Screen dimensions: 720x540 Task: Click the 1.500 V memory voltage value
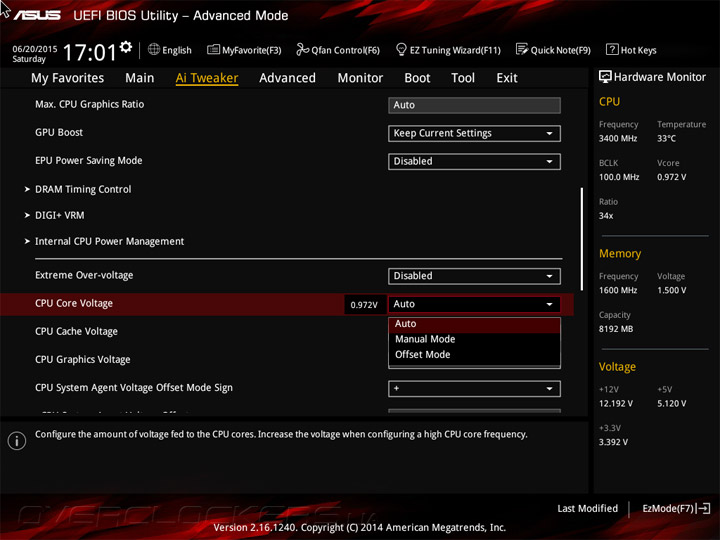671,290
